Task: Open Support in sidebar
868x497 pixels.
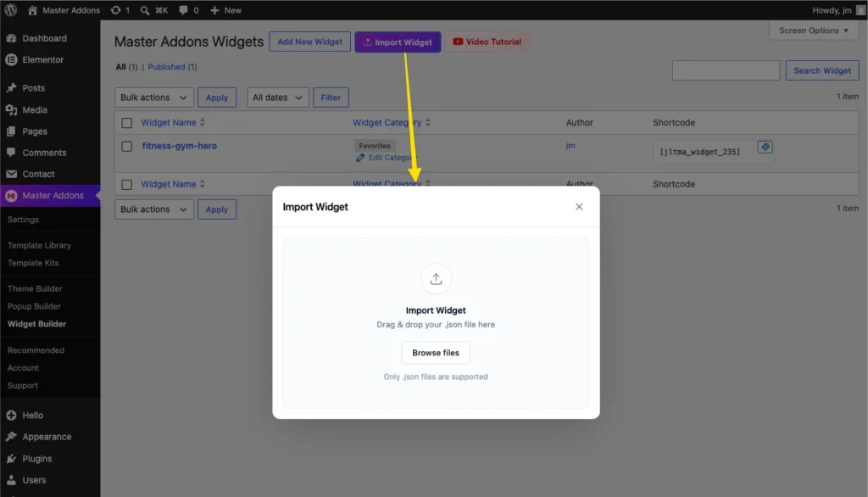Action: tap(23, 386)
